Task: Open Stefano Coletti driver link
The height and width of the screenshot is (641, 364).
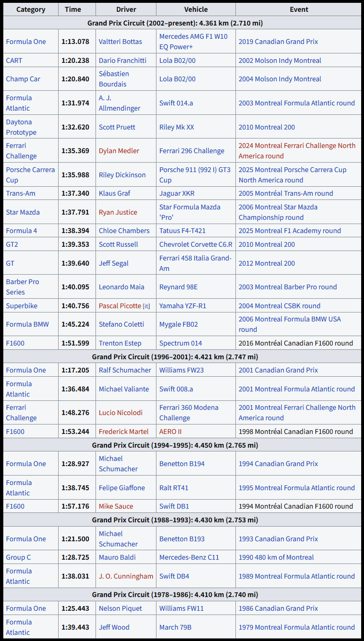Action: 121,324
